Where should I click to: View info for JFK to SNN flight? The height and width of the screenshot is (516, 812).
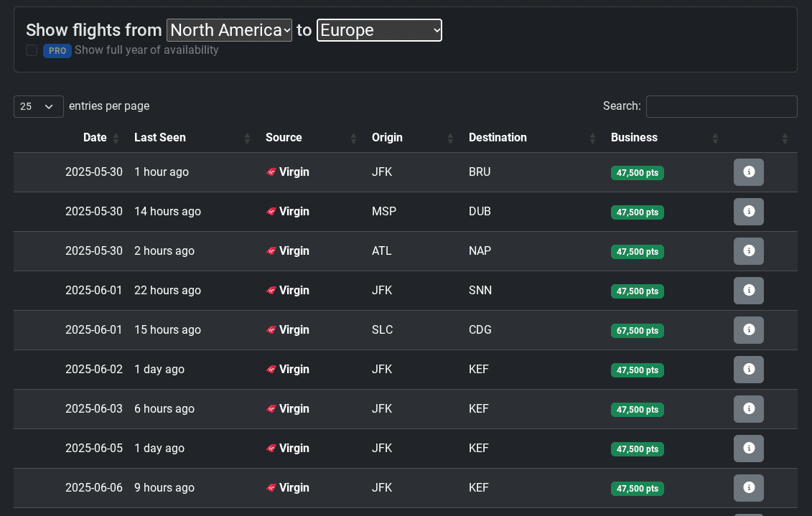point(748,291)
